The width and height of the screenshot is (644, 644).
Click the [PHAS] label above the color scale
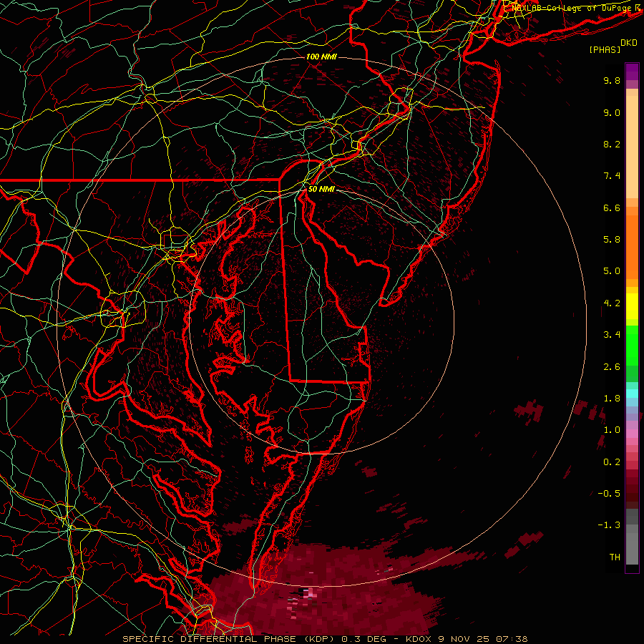coord(605,50)
